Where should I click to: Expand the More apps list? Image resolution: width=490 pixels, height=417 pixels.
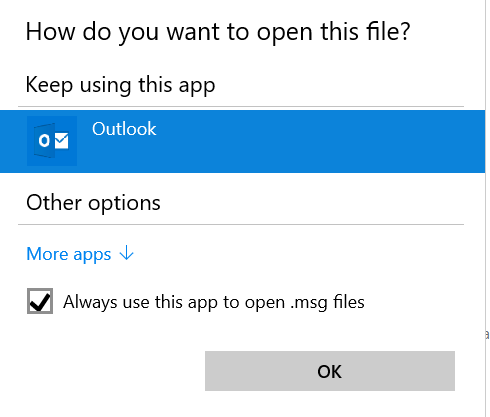(x=80, y=254)
